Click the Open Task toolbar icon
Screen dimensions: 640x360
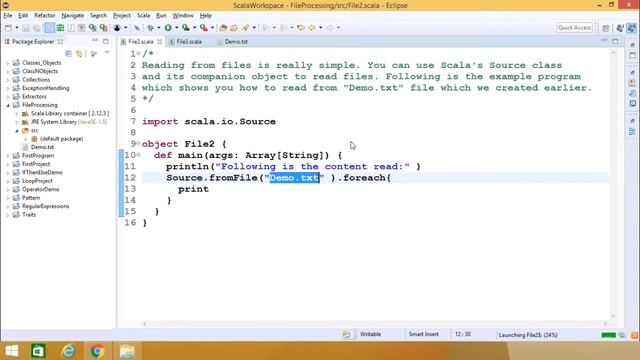coord(234,28)
